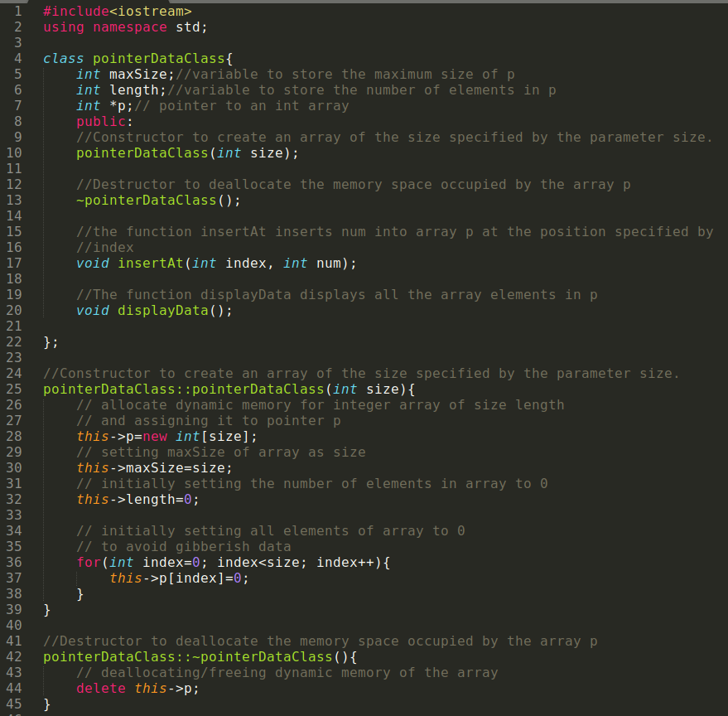Click the 'this->length=0;' statement
This screenshot has height=716, width=728.
click(x=137, y=500)
